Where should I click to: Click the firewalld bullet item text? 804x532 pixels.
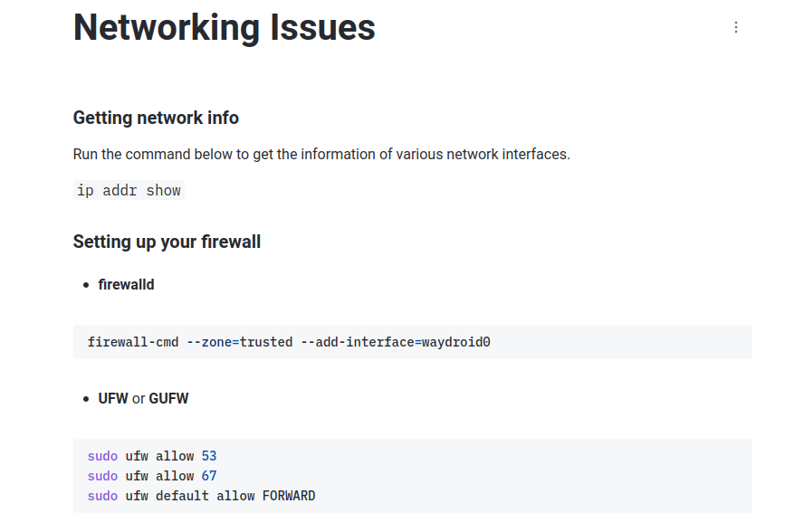126,284
